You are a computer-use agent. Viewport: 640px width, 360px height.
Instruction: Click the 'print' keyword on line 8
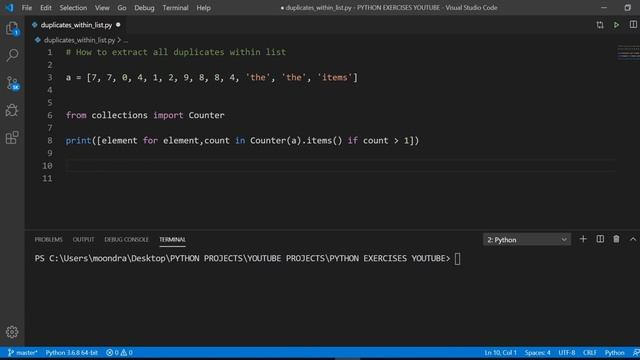78,141
